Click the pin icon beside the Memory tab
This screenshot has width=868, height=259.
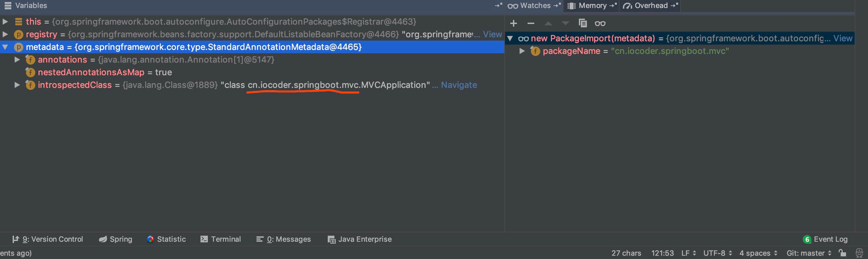pyautogui.click(x=613, y=5)
